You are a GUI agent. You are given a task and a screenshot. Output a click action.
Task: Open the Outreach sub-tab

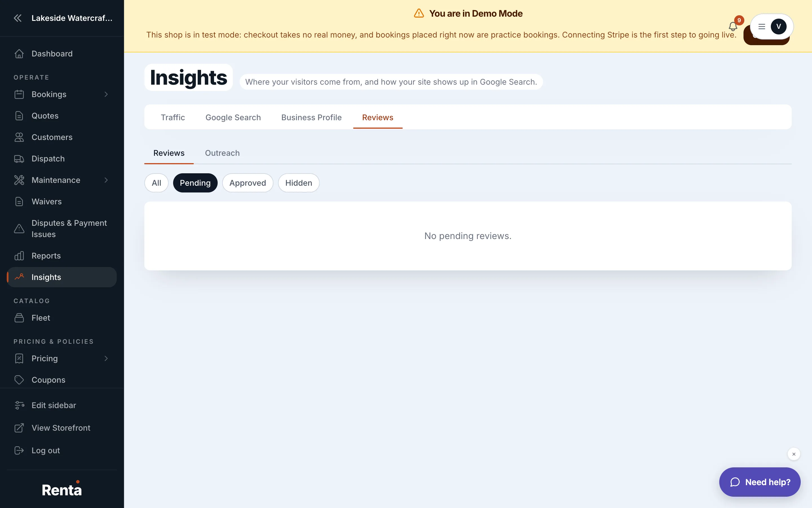coord(222,153)
